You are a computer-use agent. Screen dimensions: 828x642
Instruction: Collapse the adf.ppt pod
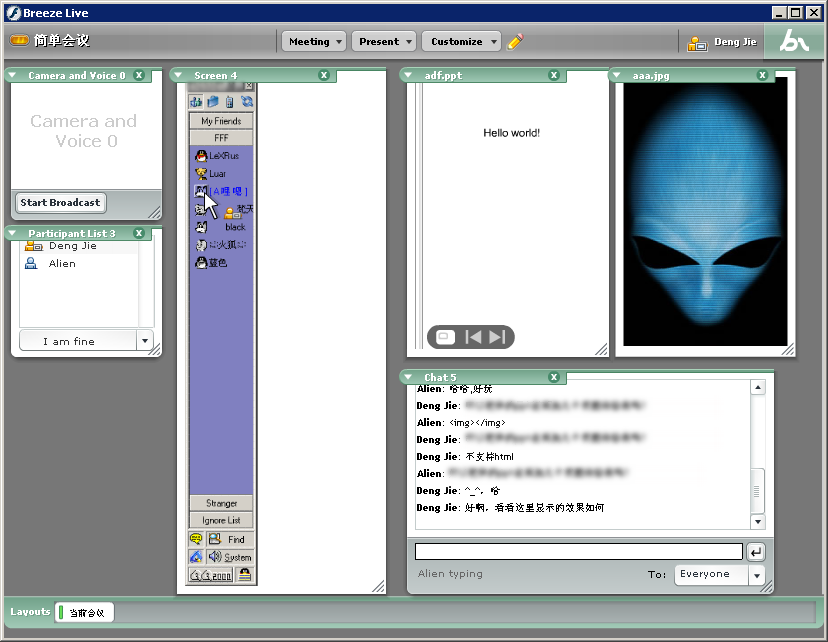click(408, 75)
